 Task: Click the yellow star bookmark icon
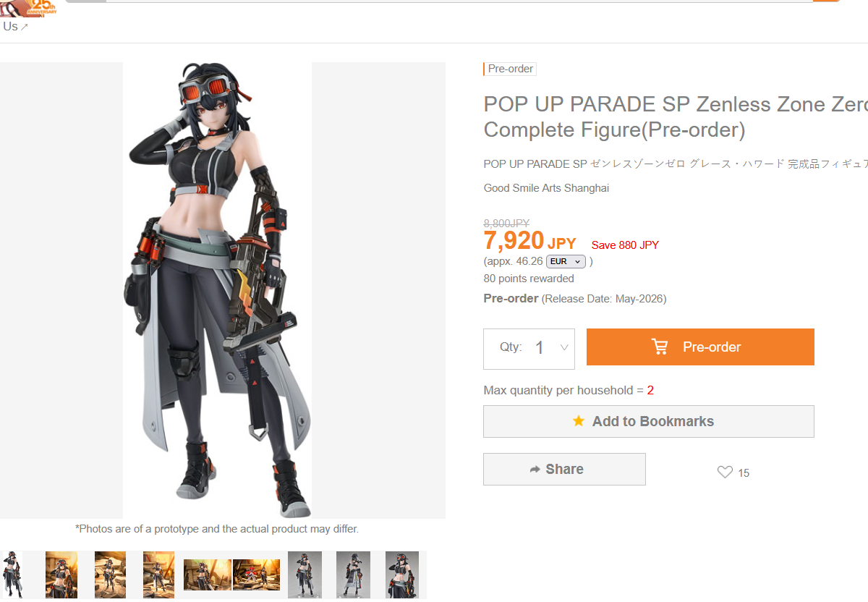579,421
